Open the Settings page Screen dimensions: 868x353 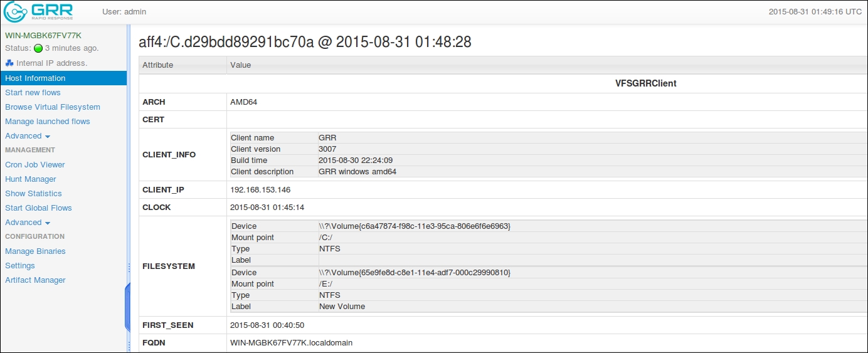click(x=20, y=265)
